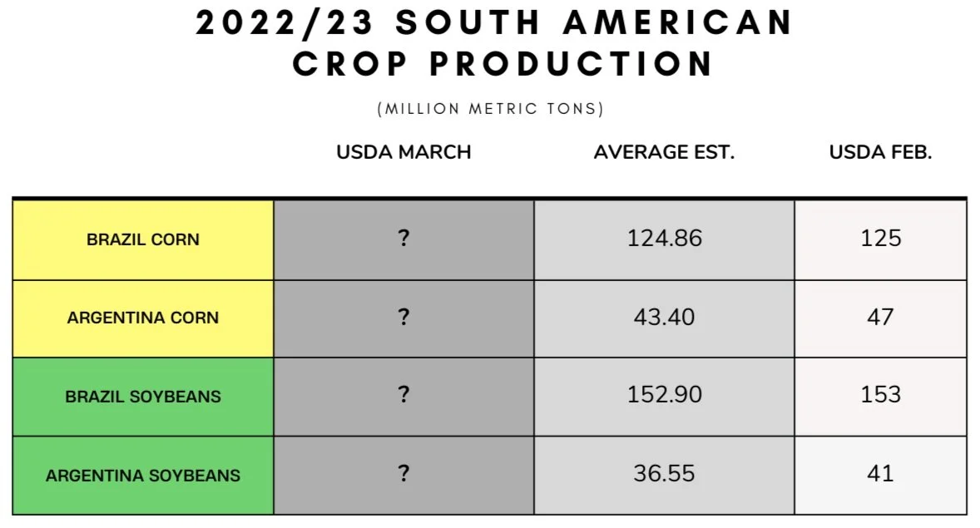
Task: Select the 124.86 average estimate value
Action: coord(665,238)
